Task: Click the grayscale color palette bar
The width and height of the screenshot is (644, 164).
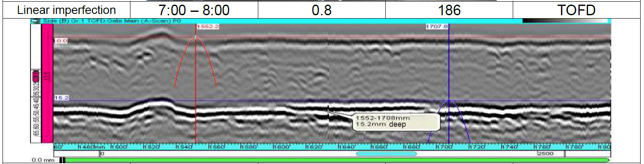Action: (565, 21)
